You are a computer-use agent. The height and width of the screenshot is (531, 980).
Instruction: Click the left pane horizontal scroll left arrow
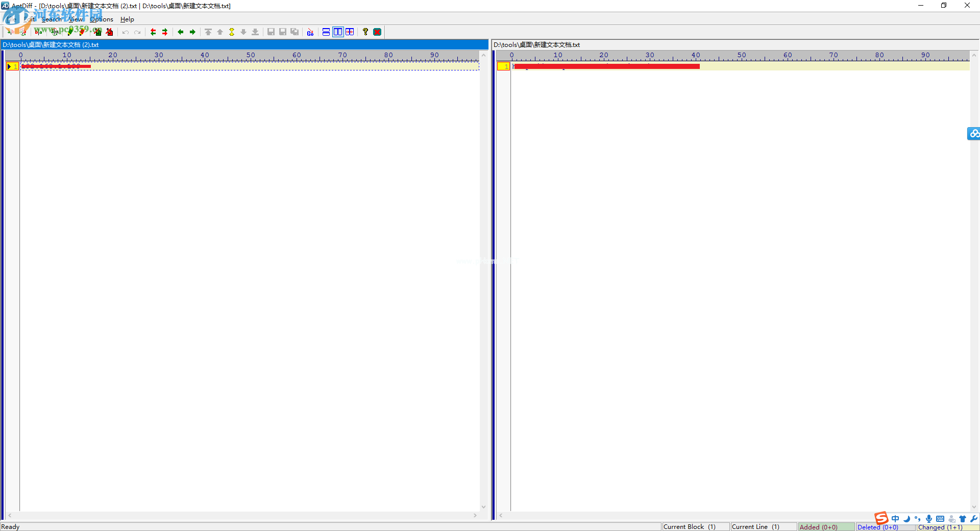point(10,516)
